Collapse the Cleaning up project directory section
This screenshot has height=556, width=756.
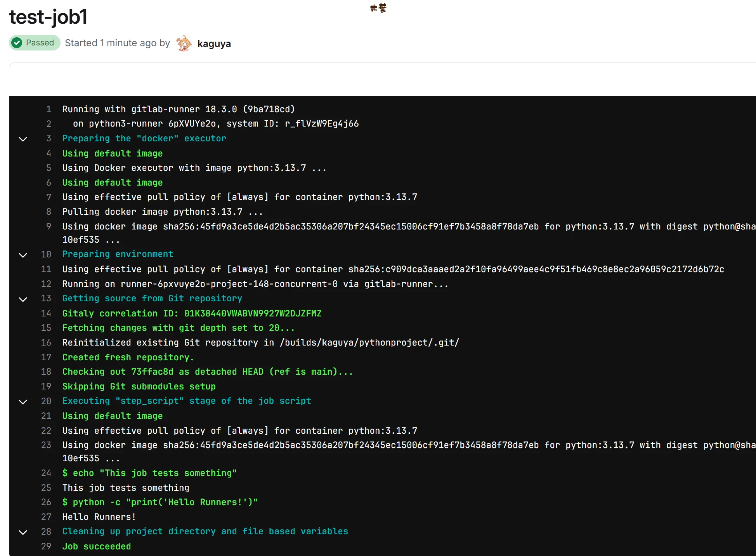pos(23,532)
